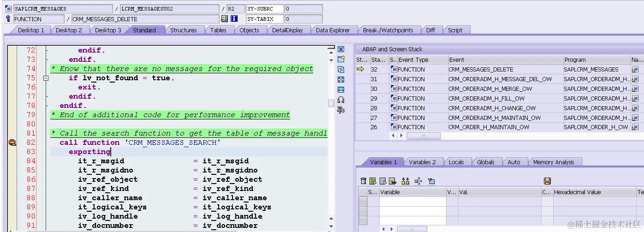Select first row selector in variables table

pyautogui.click(x=363, y=202)
